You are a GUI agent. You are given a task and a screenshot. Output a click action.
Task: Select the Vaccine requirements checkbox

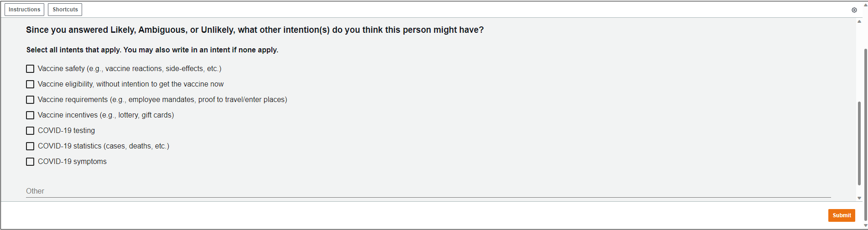pos(30,100)
